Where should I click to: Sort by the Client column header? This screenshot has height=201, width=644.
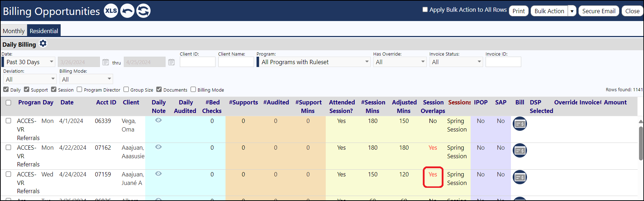click(x=131, y=102)
